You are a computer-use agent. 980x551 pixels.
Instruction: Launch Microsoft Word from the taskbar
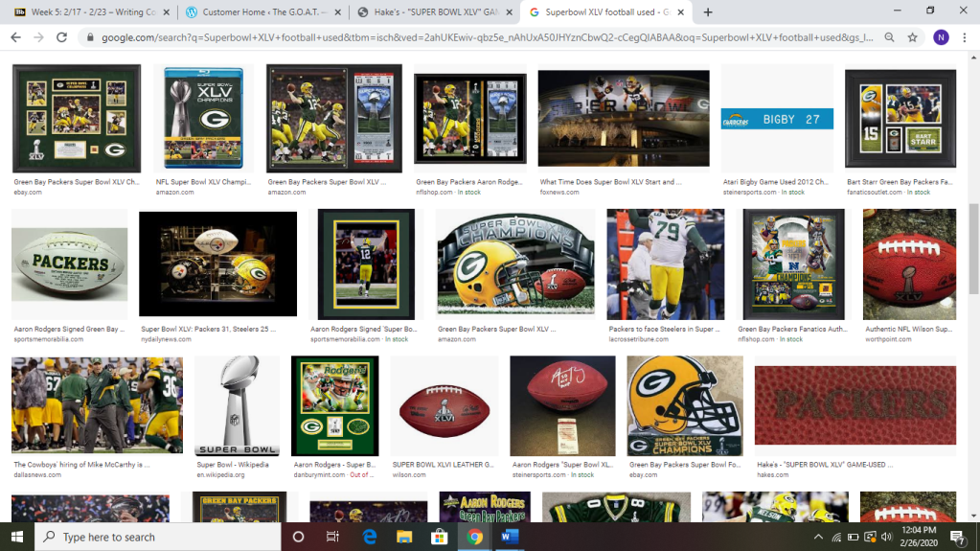tap(509, 537)
